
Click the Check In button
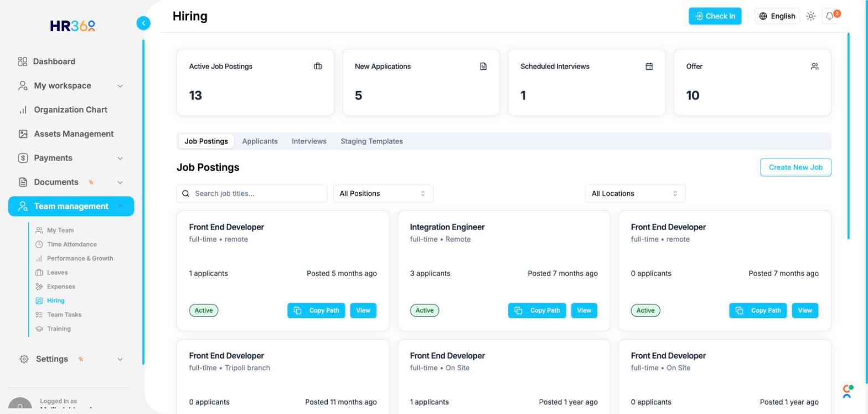715,16
